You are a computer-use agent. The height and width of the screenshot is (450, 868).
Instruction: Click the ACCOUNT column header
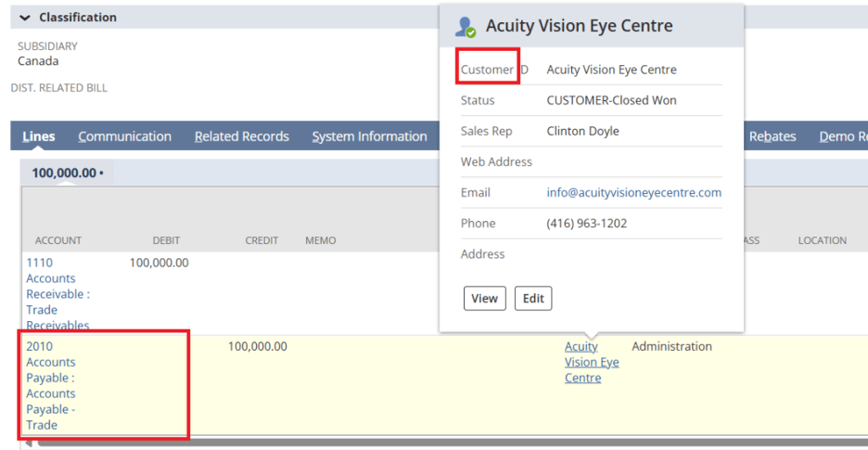[58, 240]
